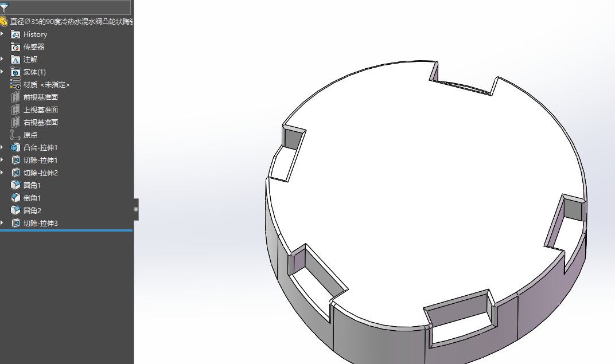Select the History label
The height and width of the screenshot is (364, 615).
[x=36, y=34]
